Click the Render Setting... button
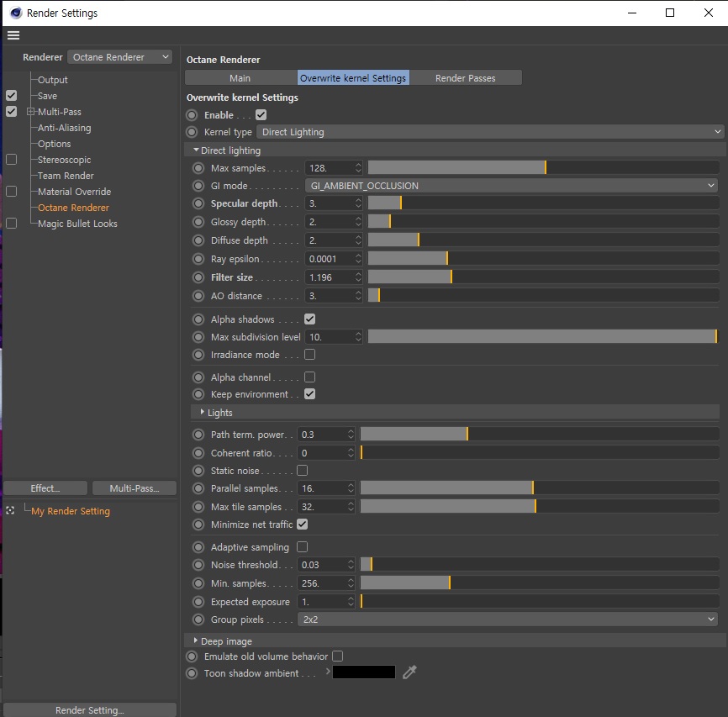 (x=90, y=710)
